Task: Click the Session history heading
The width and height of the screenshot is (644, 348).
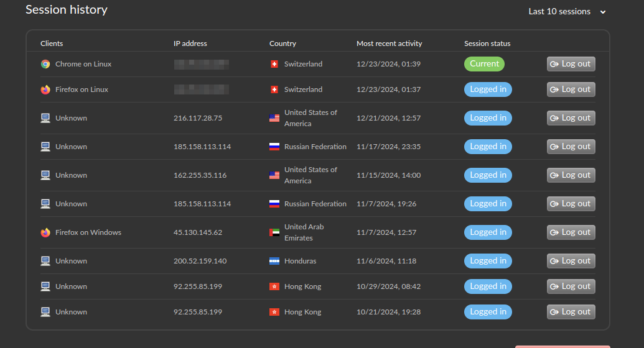Action: (67, 9)
